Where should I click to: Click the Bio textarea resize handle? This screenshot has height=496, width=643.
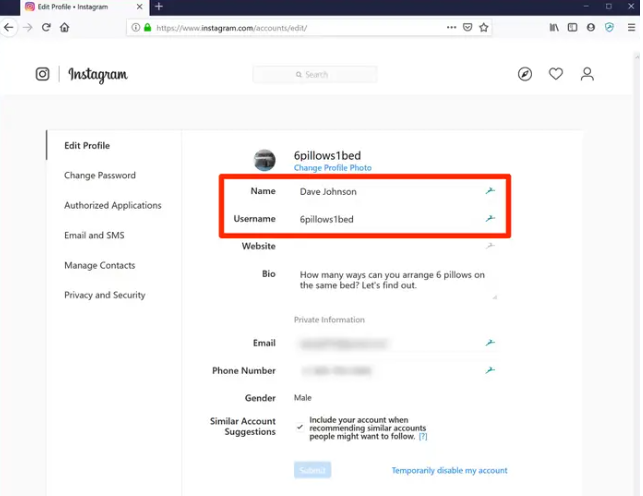click(495, 297)
